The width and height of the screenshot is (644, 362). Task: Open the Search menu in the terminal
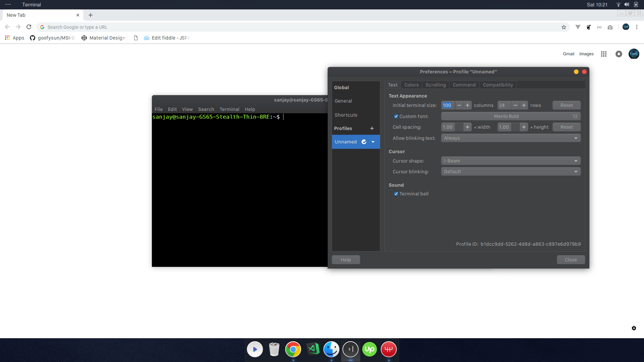[x=206, y=109]
